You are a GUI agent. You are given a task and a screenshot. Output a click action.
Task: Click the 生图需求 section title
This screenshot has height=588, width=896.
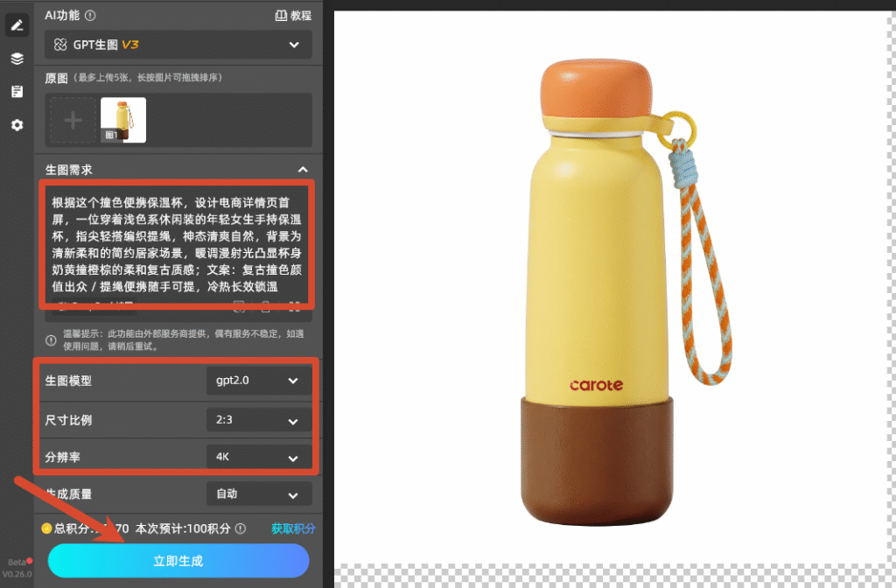[x=68, y=170]
